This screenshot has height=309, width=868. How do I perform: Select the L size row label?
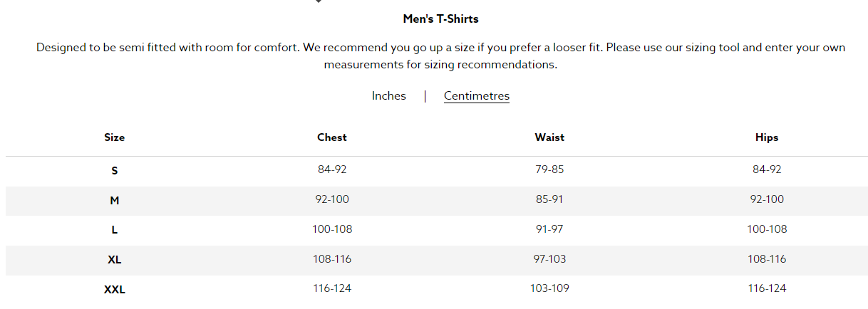point(114,230)
